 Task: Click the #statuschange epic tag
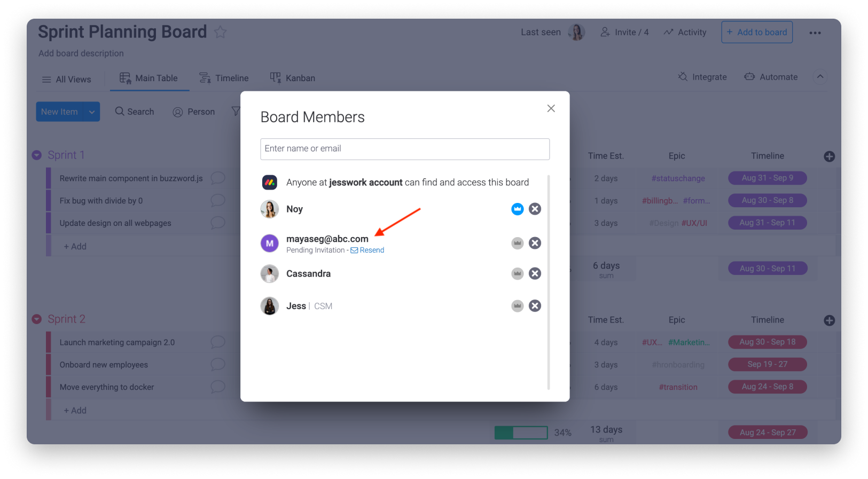click(678, 178)
